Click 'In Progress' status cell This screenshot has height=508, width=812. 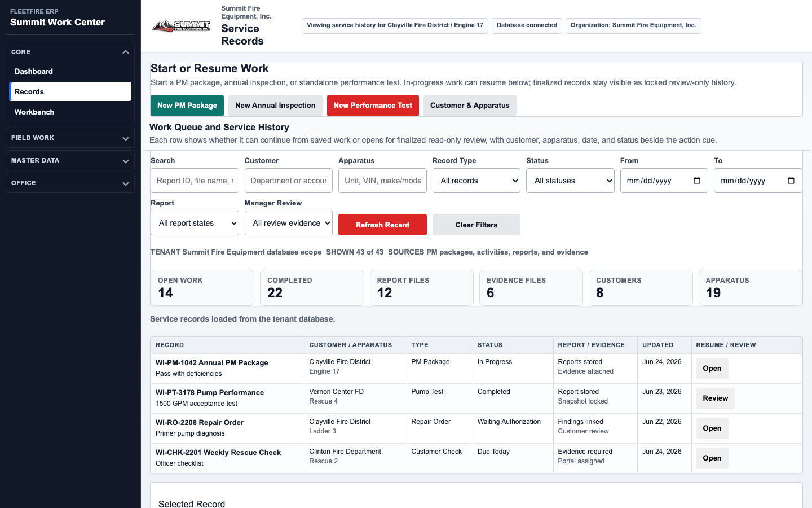tap(495, 362)
